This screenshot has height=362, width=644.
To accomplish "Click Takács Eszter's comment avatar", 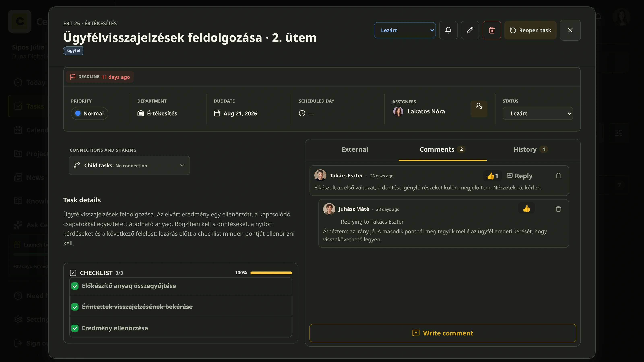I will tap(320, 175).
